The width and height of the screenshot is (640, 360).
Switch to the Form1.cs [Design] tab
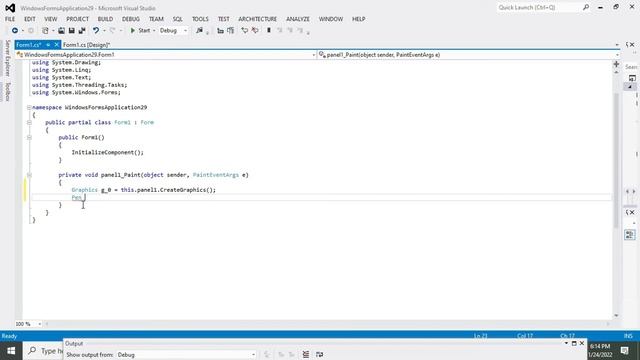(87, 45)
